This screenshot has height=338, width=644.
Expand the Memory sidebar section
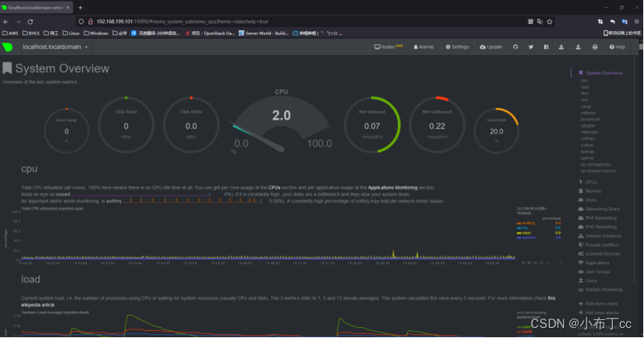(x=590, y=191)
